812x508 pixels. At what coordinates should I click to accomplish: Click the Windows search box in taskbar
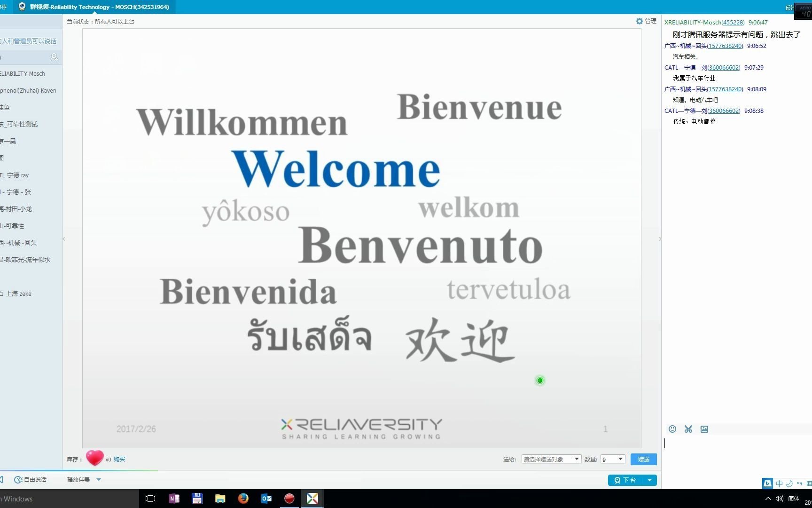pyautogui.click(x=70, y=499)
